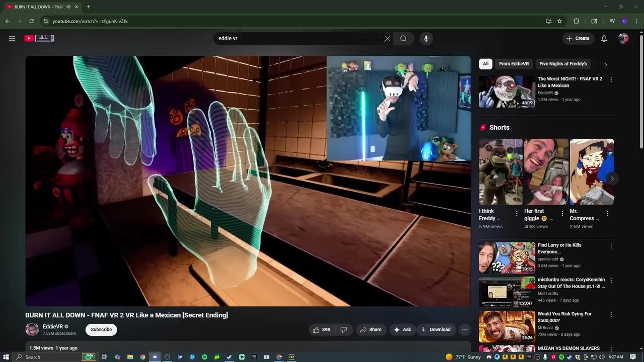
Task: Like the video with 39K thumbs up
Action: (322, 330)
